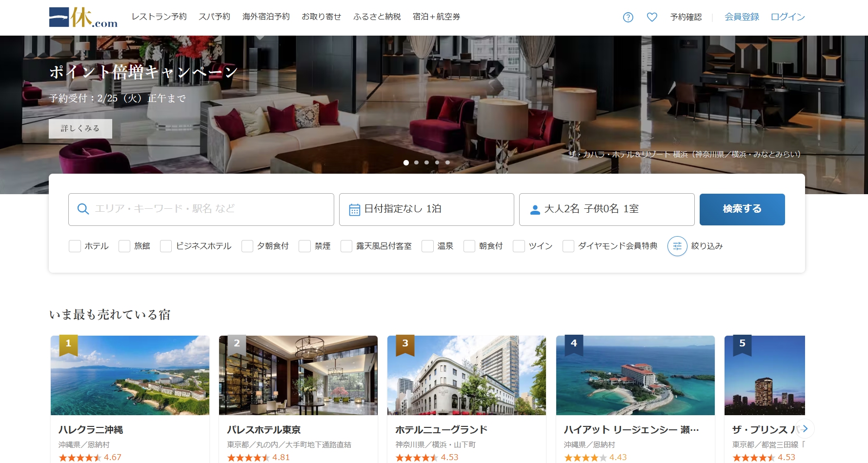Viewport: 868px width, 463px height.
Task: Open the 大人2名 子供0名 1室 selector
Action: [x=606, y=209]
